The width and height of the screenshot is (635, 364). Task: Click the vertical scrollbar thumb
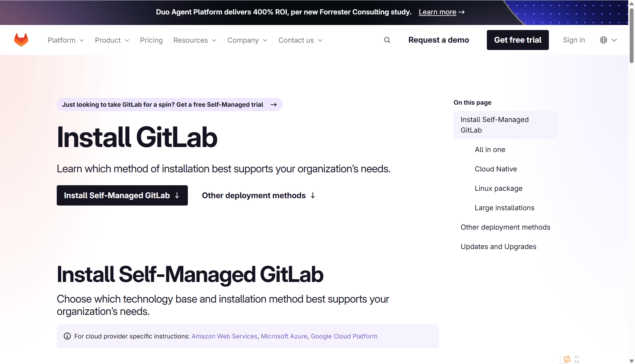[x=631, y=35]
